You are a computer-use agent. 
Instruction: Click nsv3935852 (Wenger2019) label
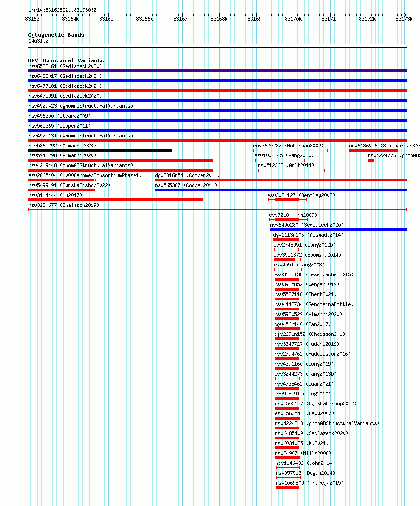tap(307, 284)
